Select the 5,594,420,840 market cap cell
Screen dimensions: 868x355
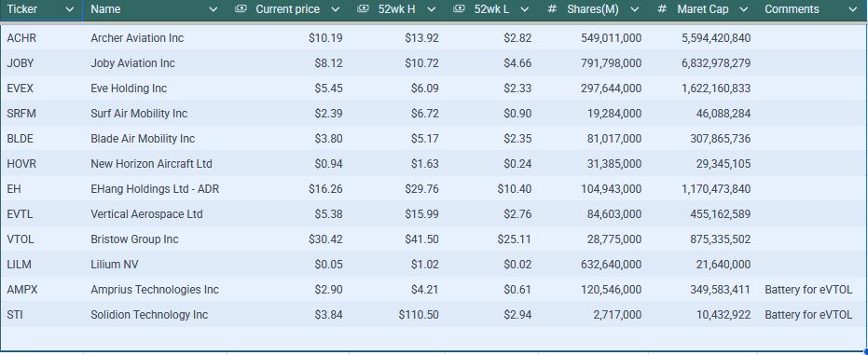point(716,38)
